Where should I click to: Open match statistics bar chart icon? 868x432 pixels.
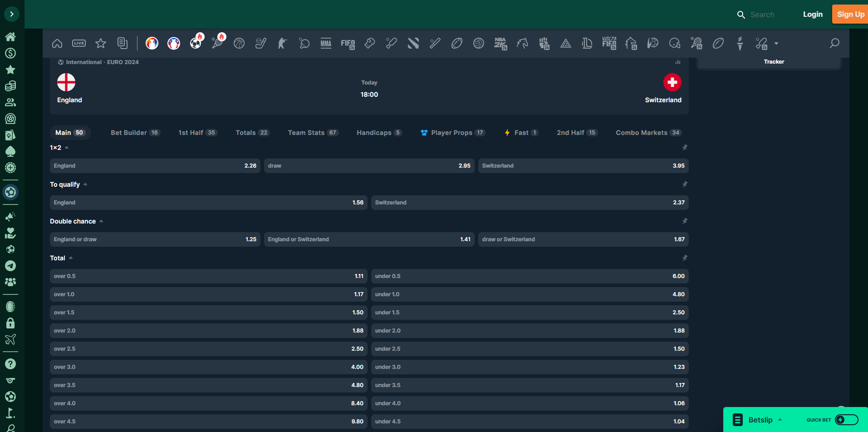(678, 62)
